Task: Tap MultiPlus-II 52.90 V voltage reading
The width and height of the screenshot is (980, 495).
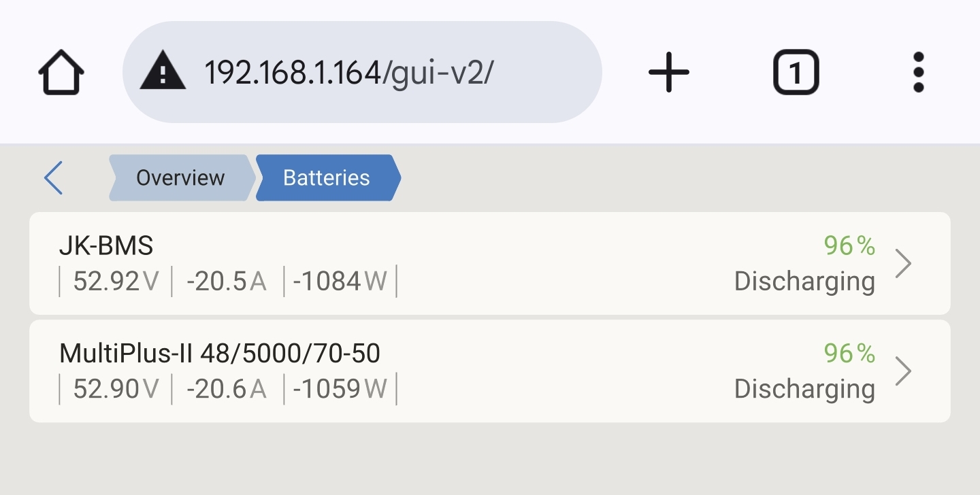Action: [116, 389]
